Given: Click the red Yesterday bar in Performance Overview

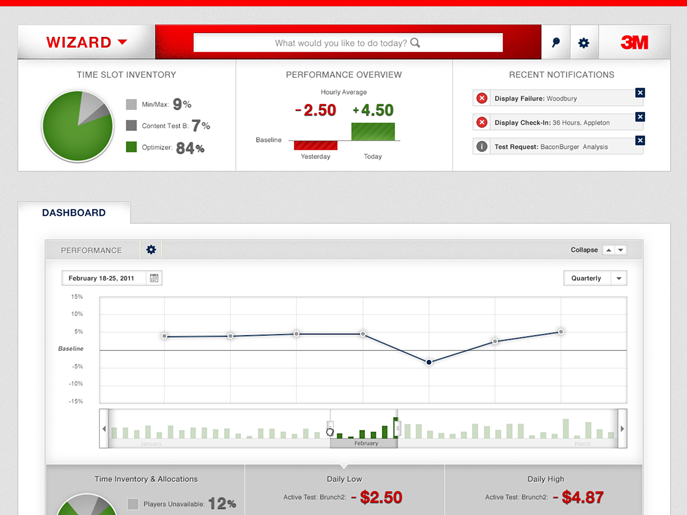Looking at the screenshot, I should 315,145.
